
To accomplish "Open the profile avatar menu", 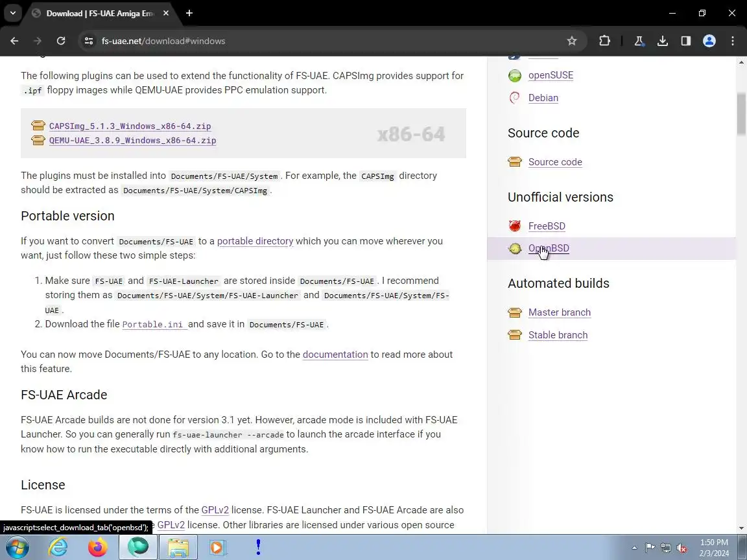I will pos(709,41).
